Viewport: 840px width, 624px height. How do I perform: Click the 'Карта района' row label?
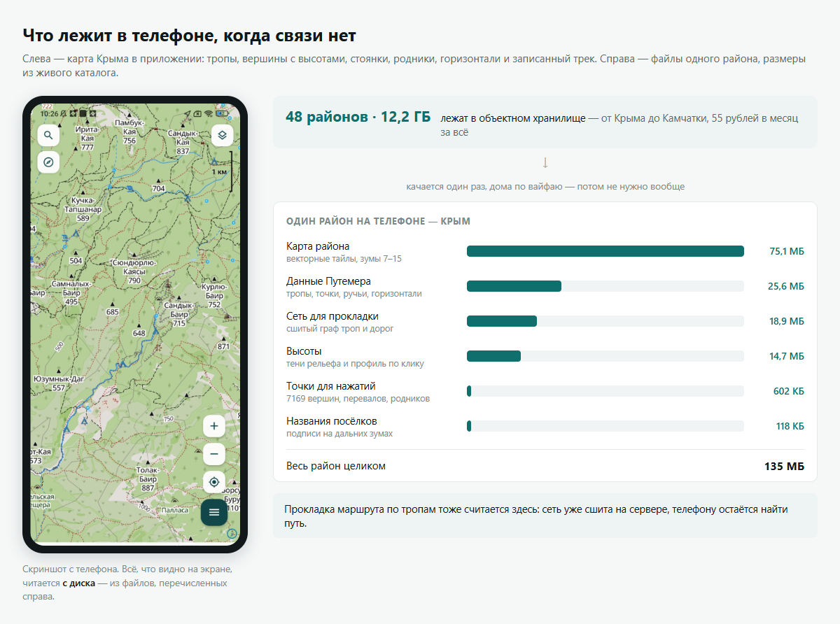click(x=318, y=246)
